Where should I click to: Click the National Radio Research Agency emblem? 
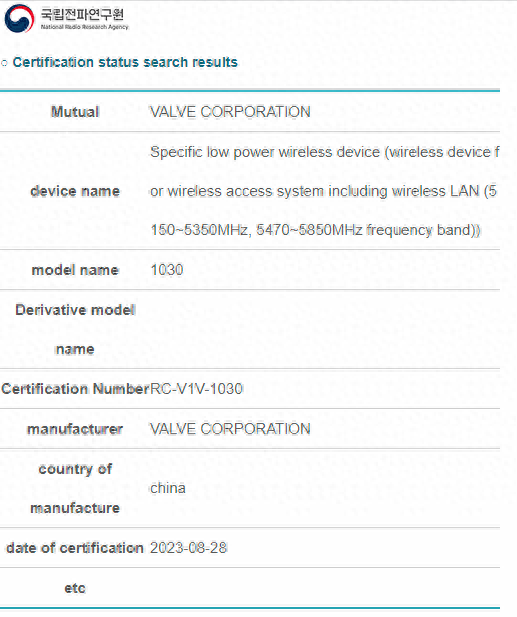[19, 18]
